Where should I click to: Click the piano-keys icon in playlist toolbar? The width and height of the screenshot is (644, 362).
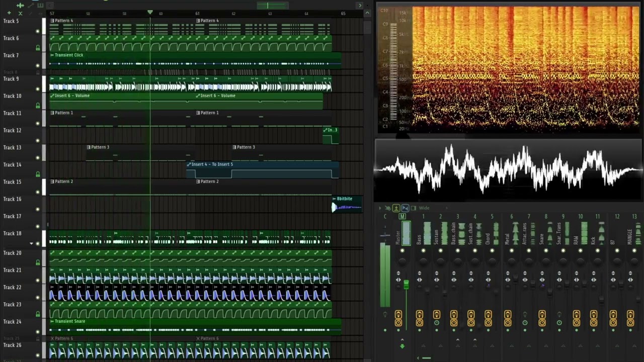[40, 5]
